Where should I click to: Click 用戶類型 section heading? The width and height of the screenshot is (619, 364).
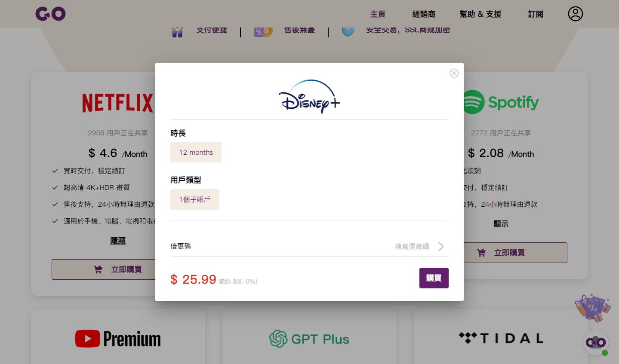pyautogui.click(x=186, y=180)
